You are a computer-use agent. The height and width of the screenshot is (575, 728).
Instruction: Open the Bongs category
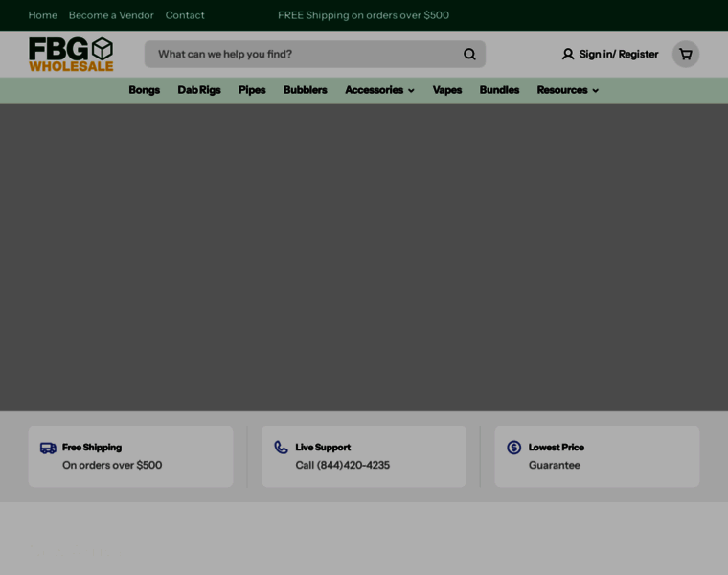(144, 90)
